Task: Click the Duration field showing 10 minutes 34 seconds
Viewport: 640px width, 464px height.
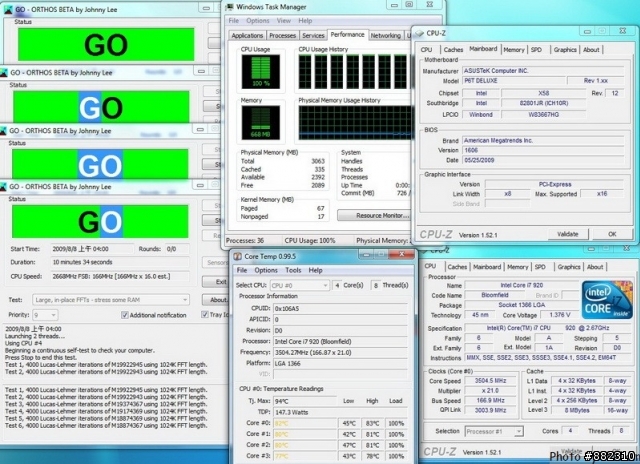Action: coord(120,262)
